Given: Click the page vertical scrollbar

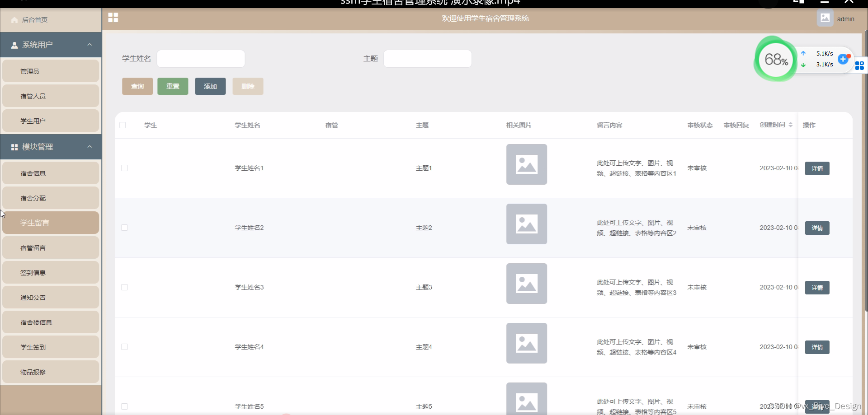Looking at the screenshot, I should tap(866, 172).
